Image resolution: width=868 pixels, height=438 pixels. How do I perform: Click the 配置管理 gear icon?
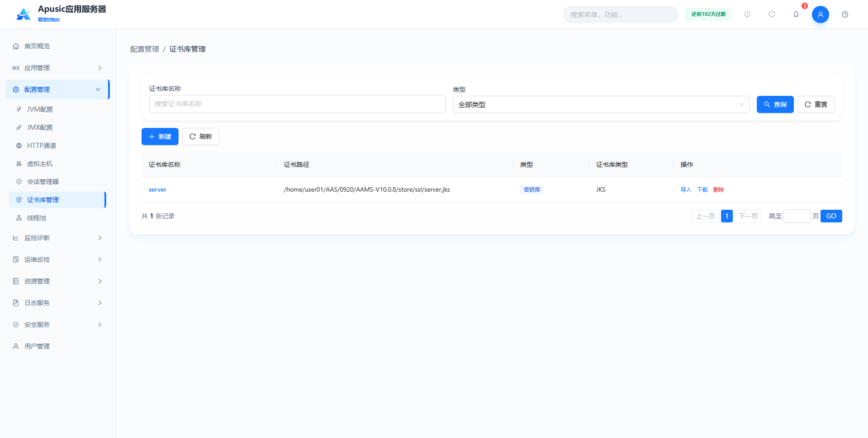(16, 89)
